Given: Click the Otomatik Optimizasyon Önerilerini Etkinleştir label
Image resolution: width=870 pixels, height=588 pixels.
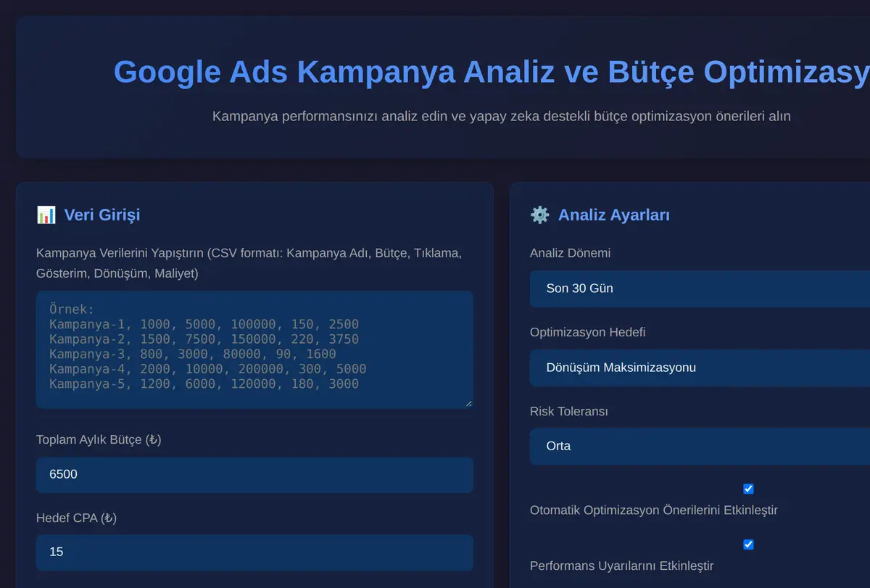Looking at the screenshot, I should click(654, 510).
